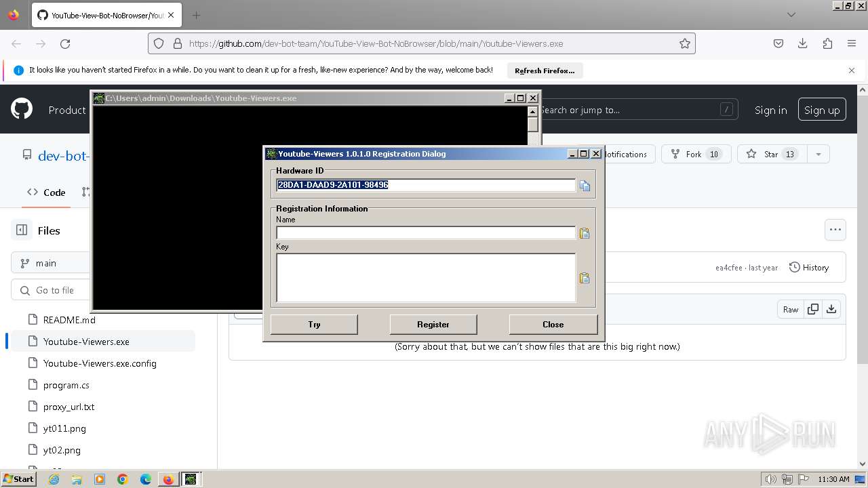The width and height of the screenshot is (868, 488).
Task: Open File Explorer from taskbar
Action: click(x=77, y=479)
